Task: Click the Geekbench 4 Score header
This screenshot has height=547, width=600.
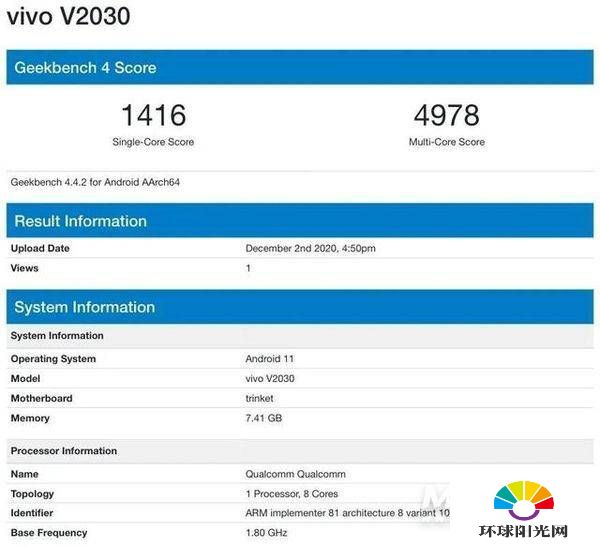Action: click(x=300, y=67)
